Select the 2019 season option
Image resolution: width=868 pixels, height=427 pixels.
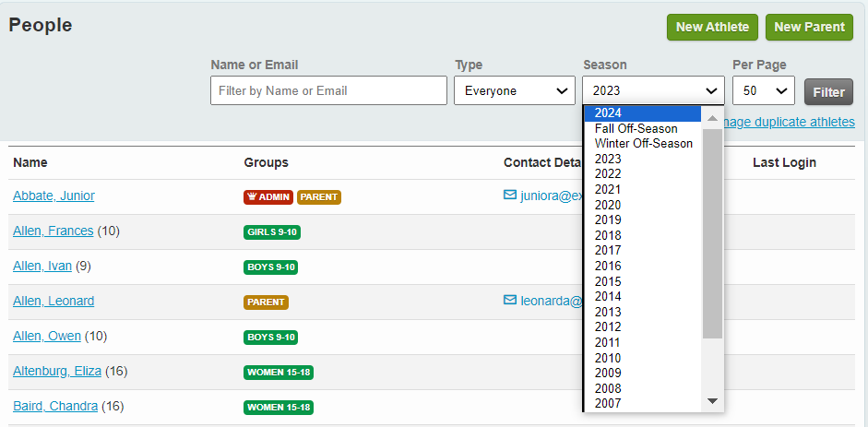coord(608,219)
